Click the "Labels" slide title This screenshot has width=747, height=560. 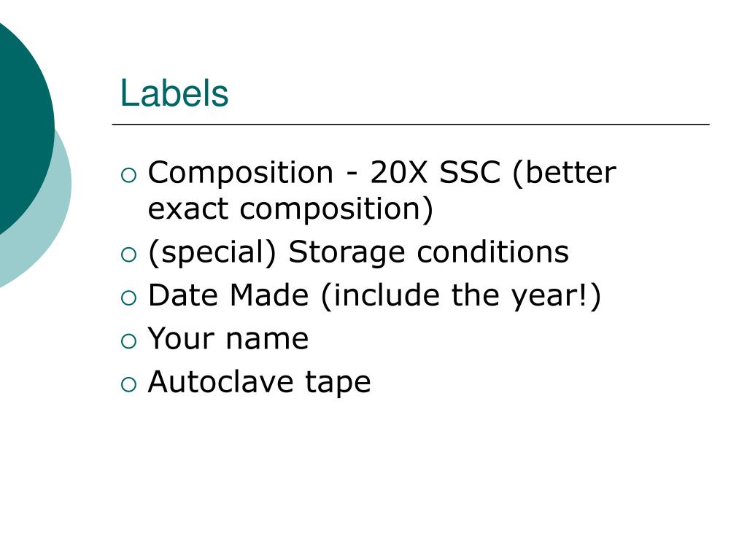click(174, 93)
